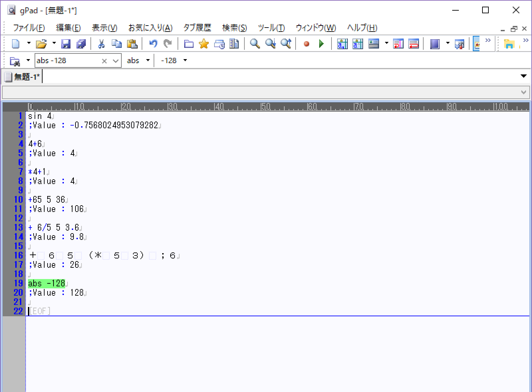Start macro recording with the red dot
This screenshot has width=532, height=392.
point(307,44)
